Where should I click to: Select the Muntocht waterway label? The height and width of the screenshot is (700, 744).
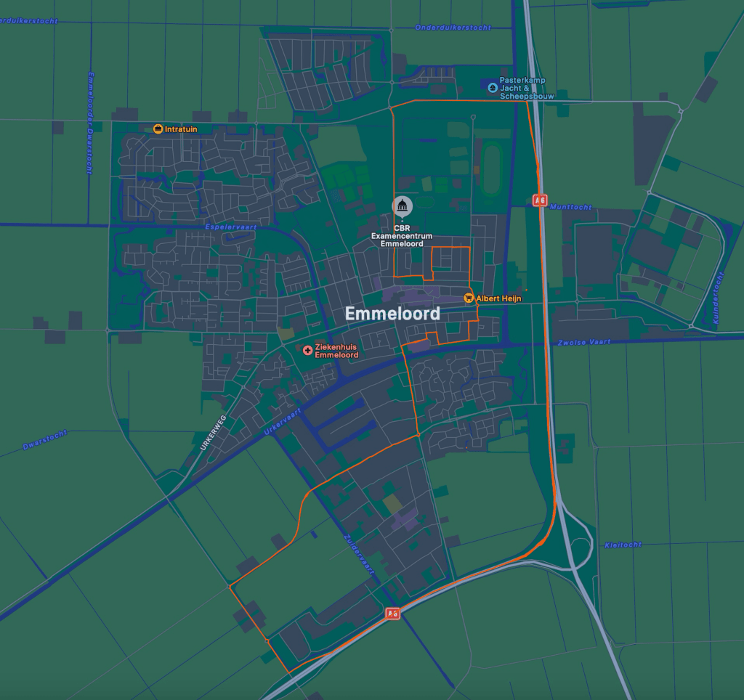coord(572,207)
